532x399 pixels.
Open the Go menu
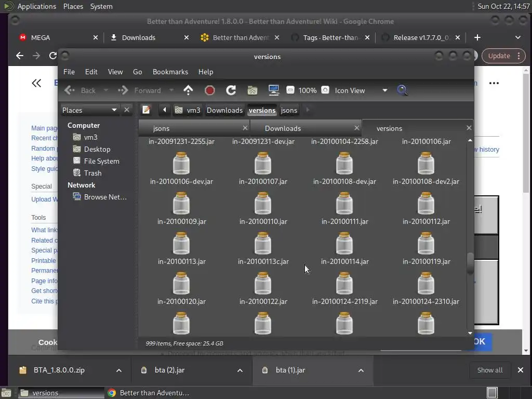(137, 72)
